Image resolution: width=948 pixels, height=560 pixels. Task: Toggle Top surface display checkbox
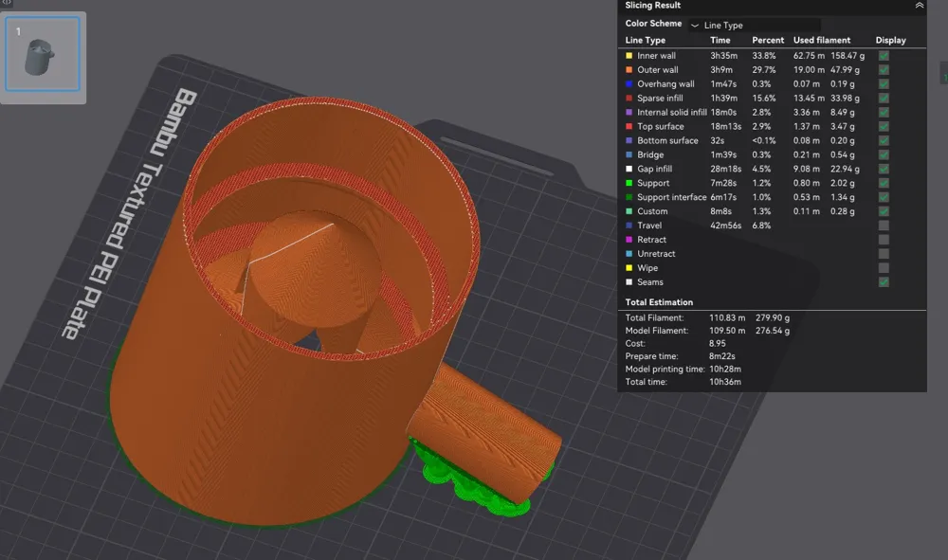click(x=884, y=126)
